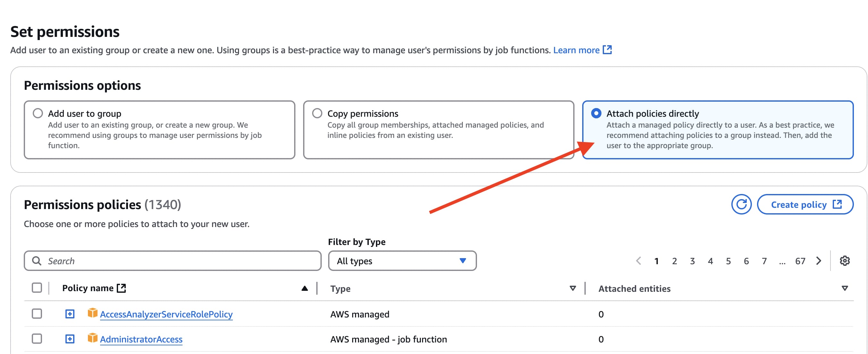Click the Type column header label

(x=340, y=289)
